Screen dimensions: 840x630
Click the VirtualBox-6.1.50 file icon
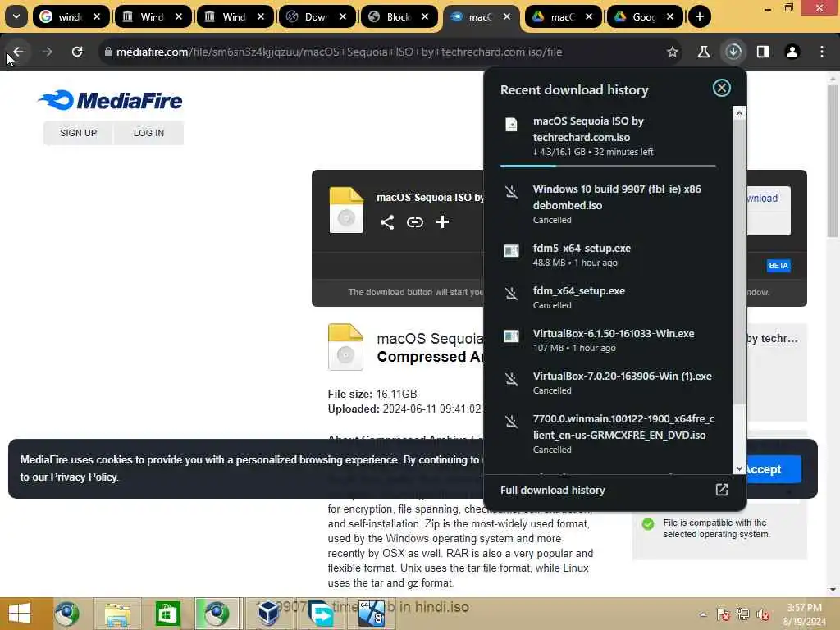click(512, 336)
